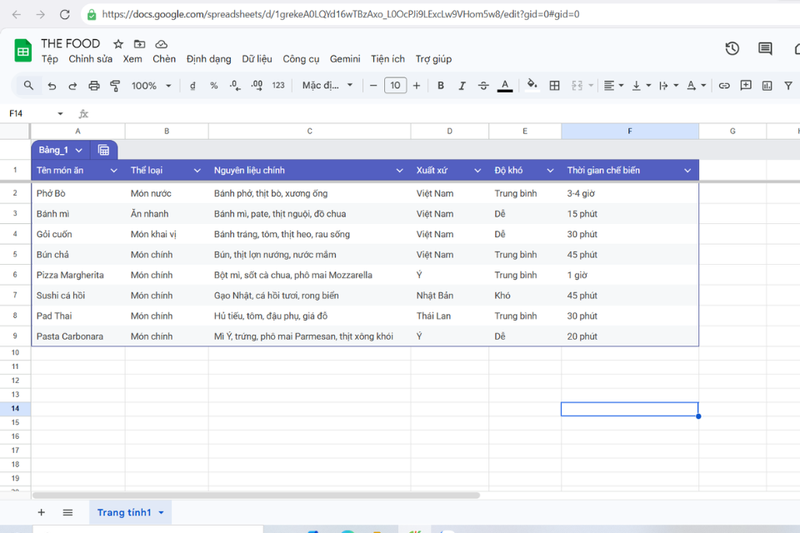The image size is (800, 533).
Task: Expand the name box dropdown
Action: click(60, 113)
